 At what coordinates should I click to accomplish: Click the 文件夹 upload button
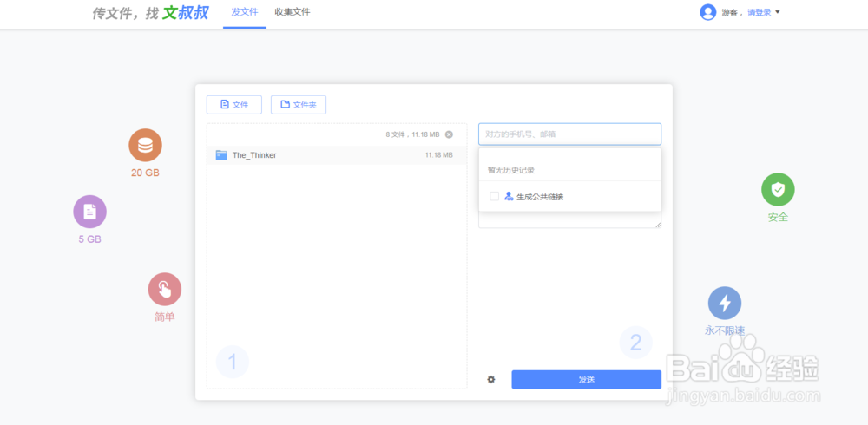coord(299,105)
